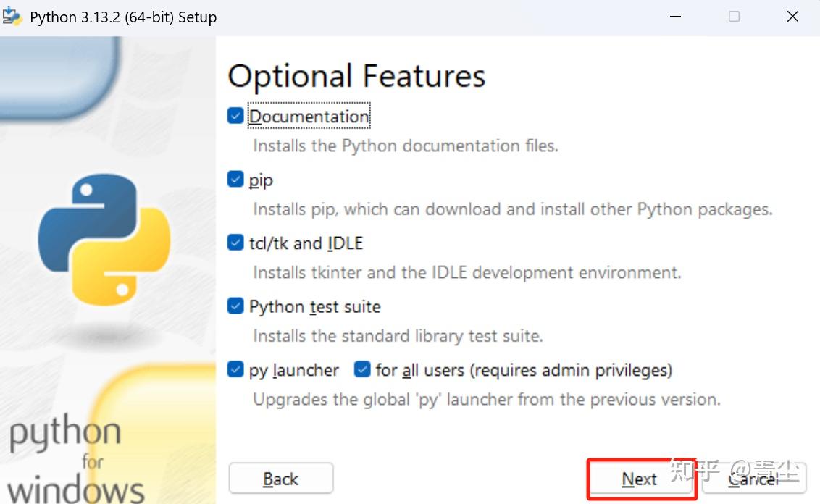Screen dimensions: 820x504
Task: Click the minimize button
Action: pos(675,16)
